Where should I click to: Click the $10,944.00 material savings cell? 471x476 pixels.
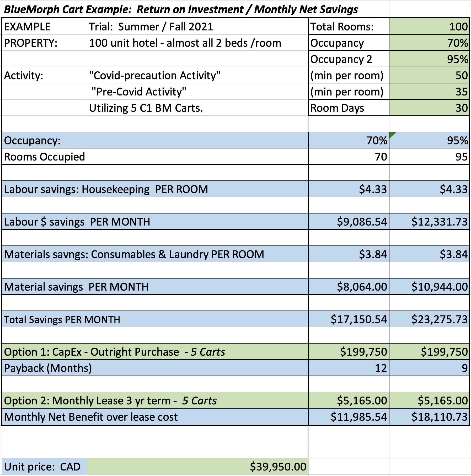(429, 287)
